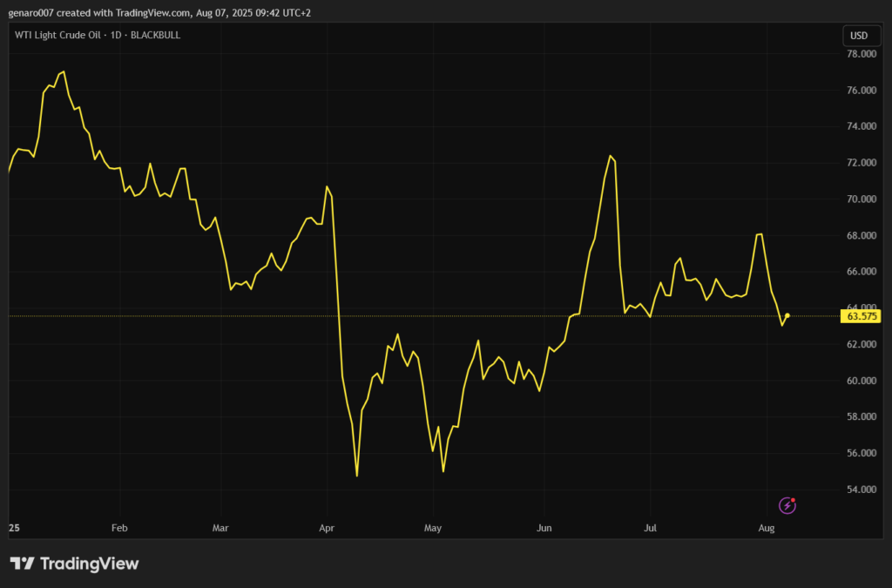Screen dimensions: 892x588
Task: Click the TradingView logo at bottom left
Action: tap(74, 564)
